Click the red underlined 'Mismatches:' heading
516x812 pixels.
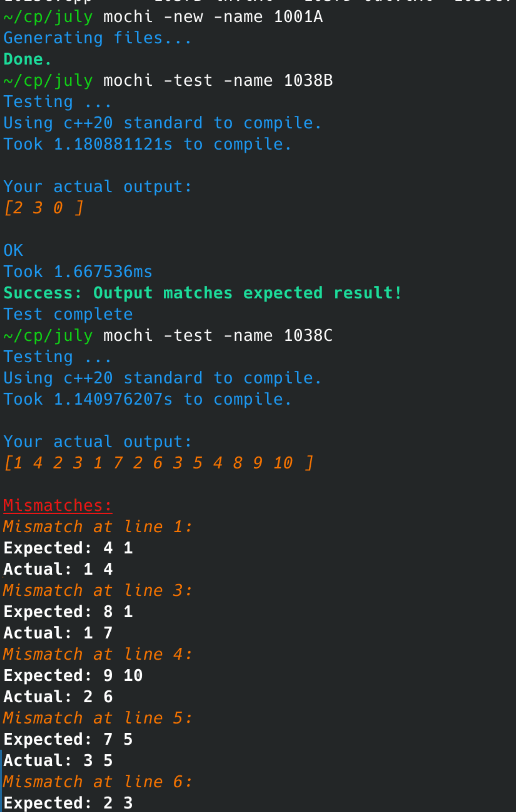pyautogui.click(x=58, y=505)
